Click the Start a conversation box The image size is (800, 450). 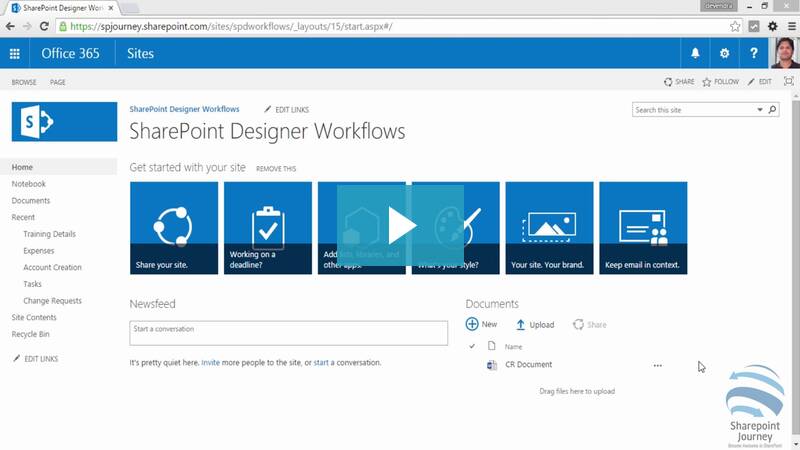[289, 333]
